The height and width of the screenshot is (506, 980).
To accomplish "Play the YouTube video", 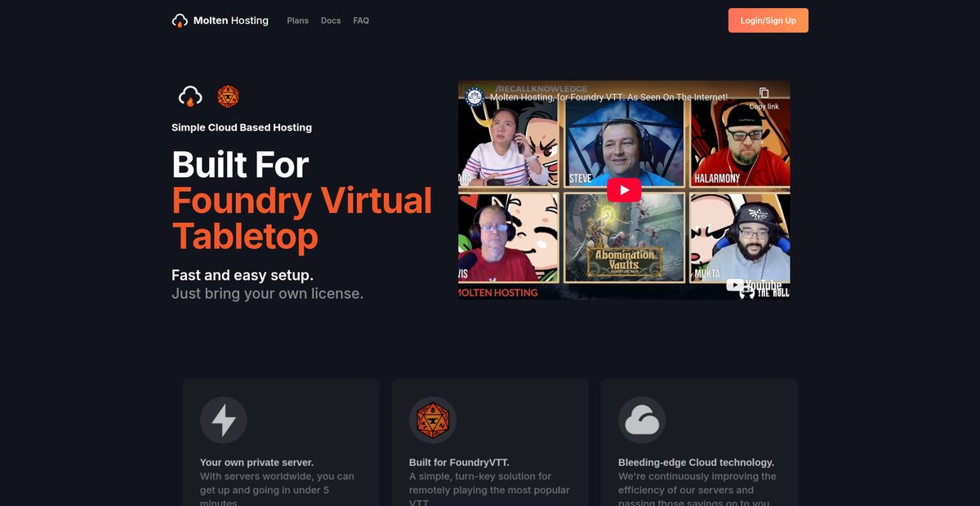I will (624, 190).
